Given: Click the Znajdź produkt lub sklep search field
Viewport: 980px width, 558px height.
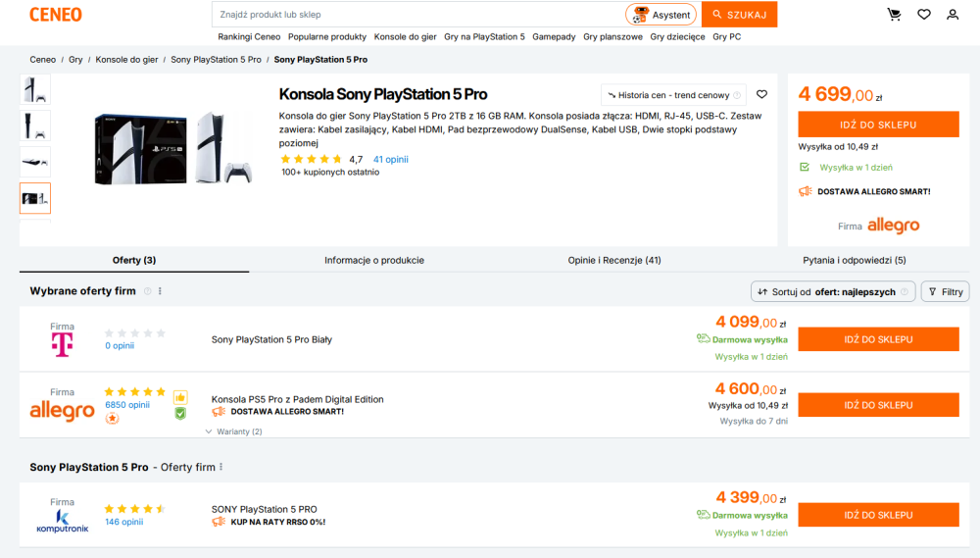Looking at the screenshot, I should click(417, 15).
